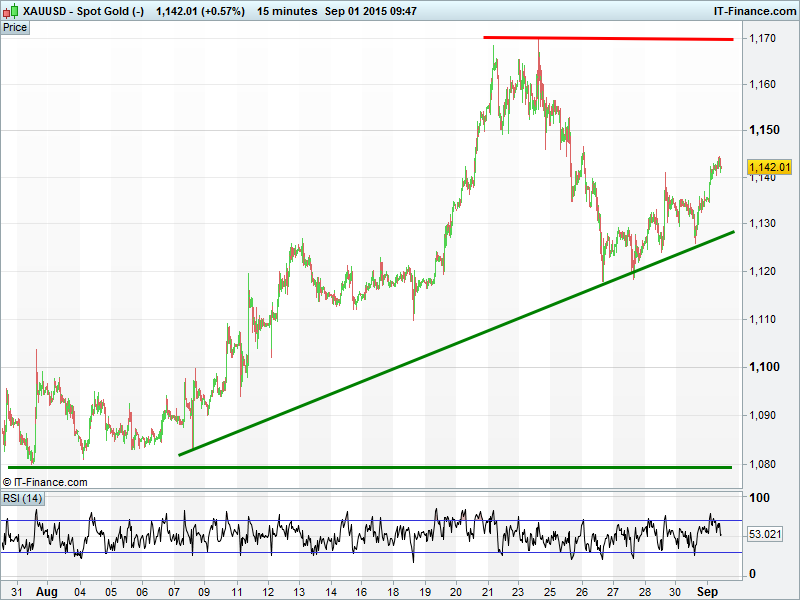Click the yellow 1,142.01 current price tag
Screen dimensions: 800x600
[x=769, y=167]
